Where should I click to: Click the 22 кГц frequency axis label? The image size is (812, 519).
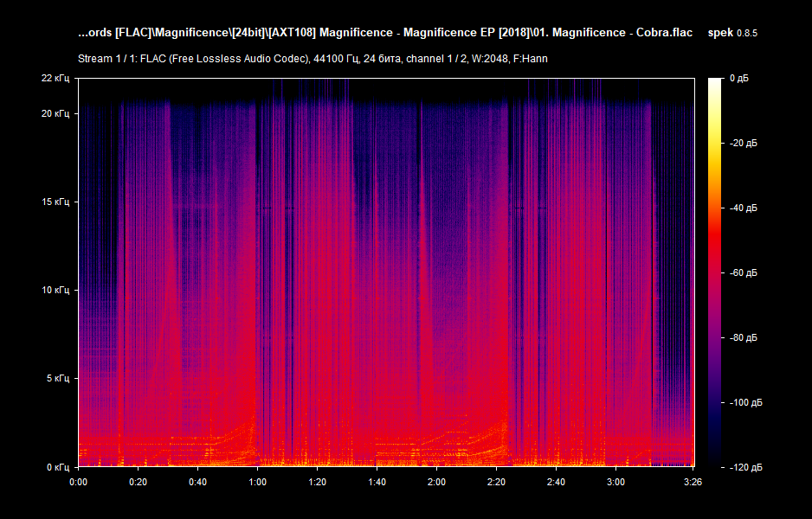[55, 78]
